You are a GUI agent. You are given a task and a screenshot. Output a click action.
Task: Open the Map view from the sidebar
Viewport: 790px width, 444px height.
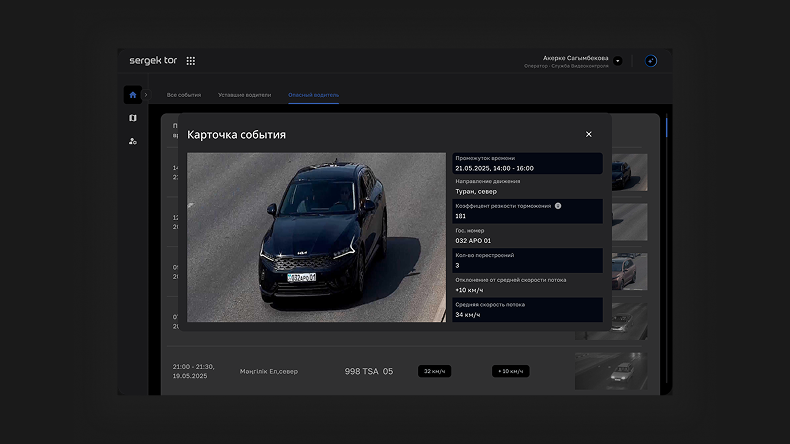pyautogui.click(x=132, y=118)
